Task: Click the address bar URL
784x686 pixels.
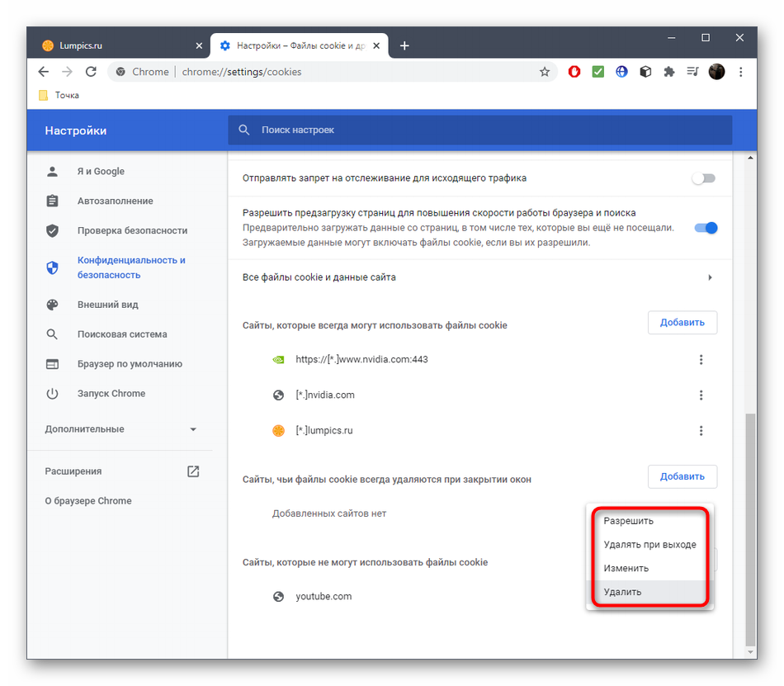Action: [x=242, y=72]
